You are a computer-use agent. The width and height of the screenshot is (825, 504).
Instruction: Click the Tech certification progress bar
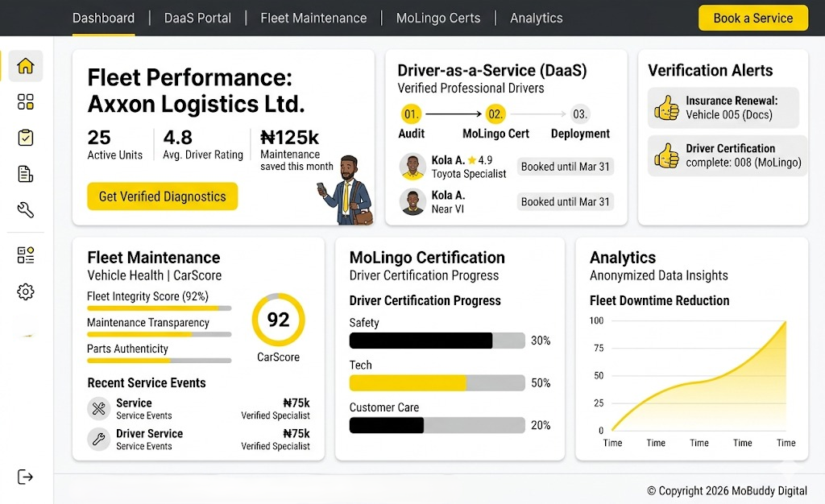click(437, 383)
